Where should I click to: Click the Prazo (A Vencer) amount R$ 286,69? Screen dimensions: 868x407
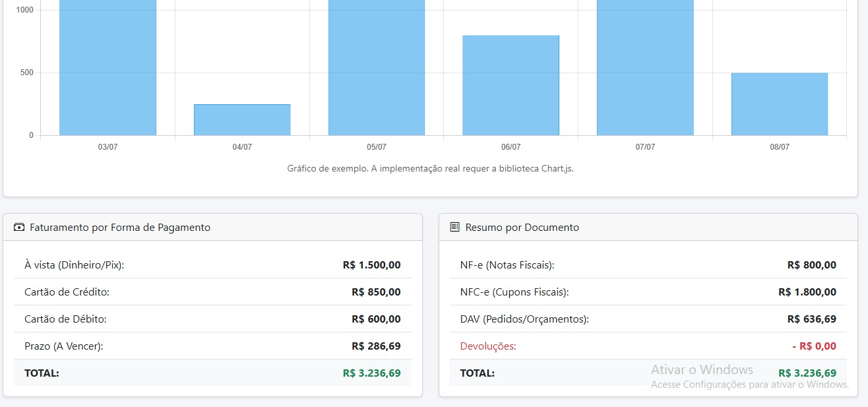click(x=376, y=346)
